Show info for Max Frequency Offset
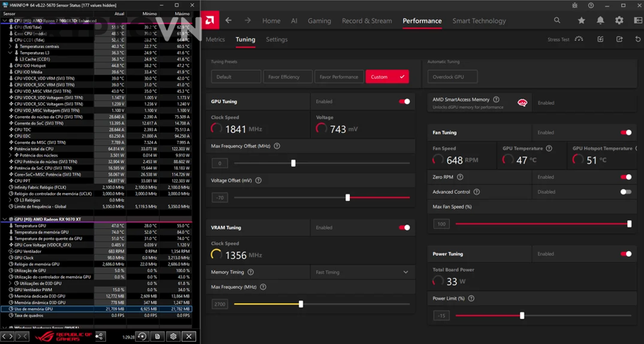 pyautogui.click(x=277, y=146)
